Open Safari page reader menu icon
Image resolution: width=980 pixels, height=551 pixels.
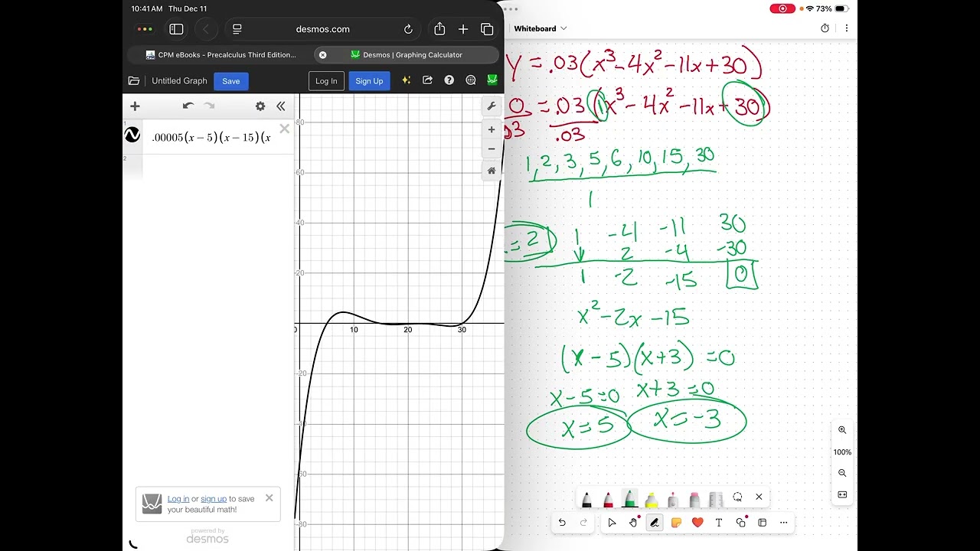[237, 29]
